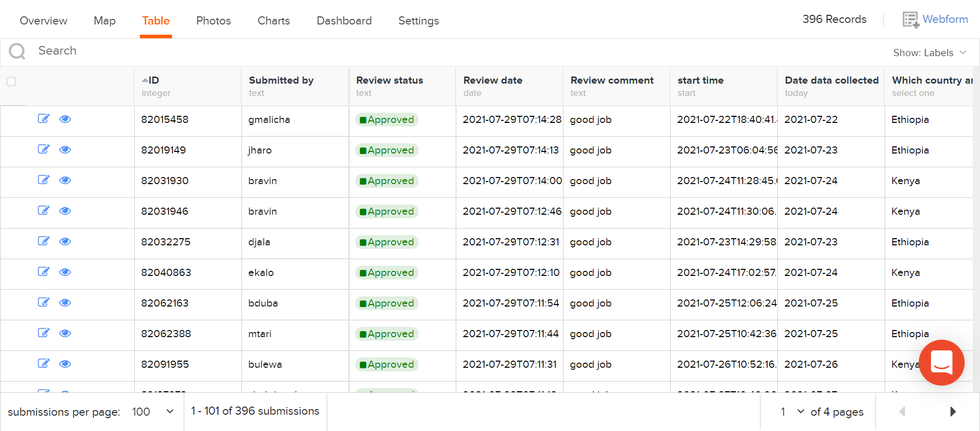
Task: Click start time 2021-07-25T12:06:24
Action: point(727,303)
